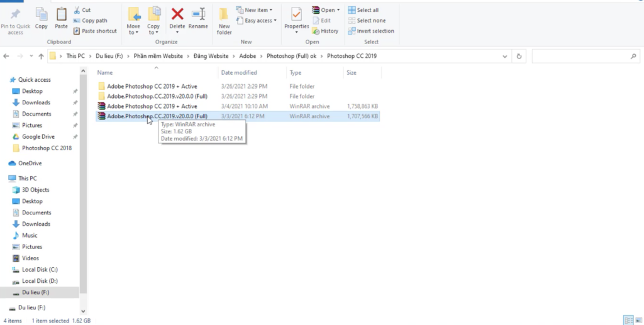
Task: Sort by Date modified column header
Action: [252, 73]
